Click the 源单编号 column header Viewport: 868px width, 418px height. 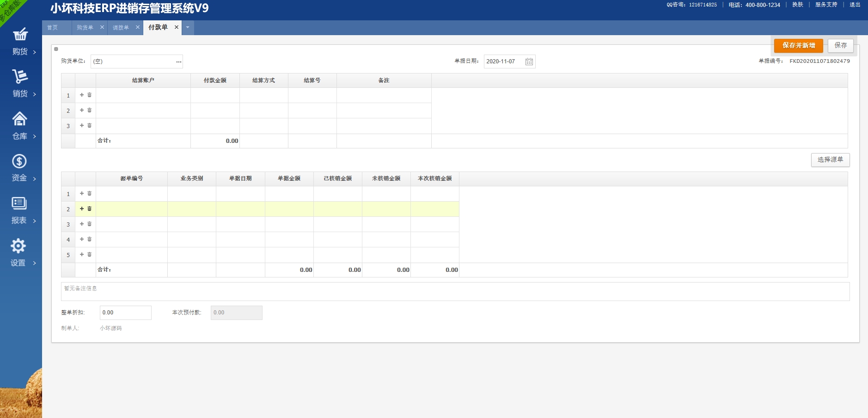click(132, 178)
